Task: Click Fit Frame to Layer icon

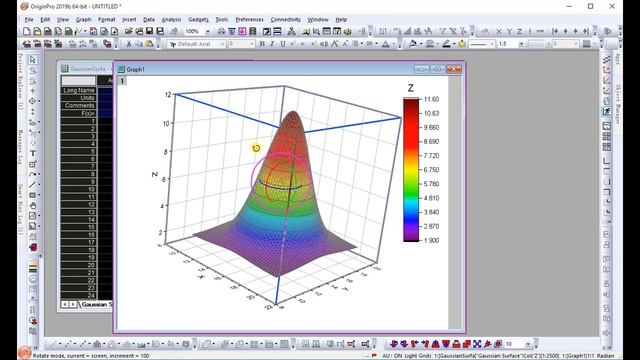Action: [477, 344]
